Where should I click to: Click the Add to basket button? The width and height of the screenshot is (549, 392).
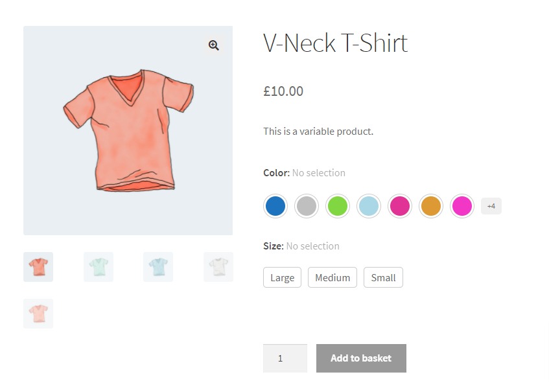point(361,358)
